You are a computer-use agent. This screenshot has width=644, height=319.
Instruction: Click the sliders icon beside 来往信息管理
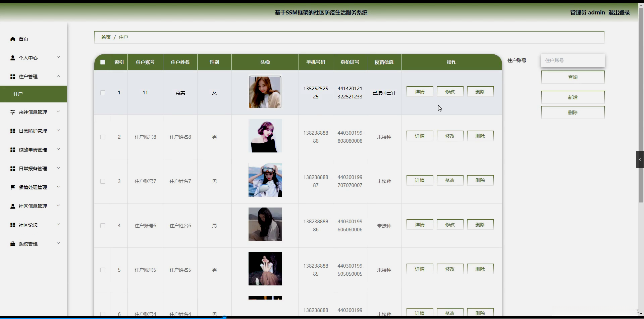[13, 112]
